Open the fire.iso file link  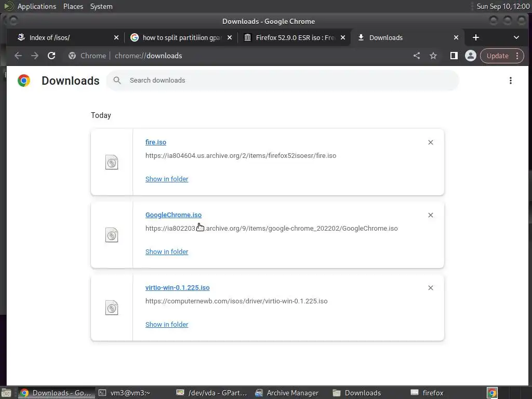click(x=156, y=142)
